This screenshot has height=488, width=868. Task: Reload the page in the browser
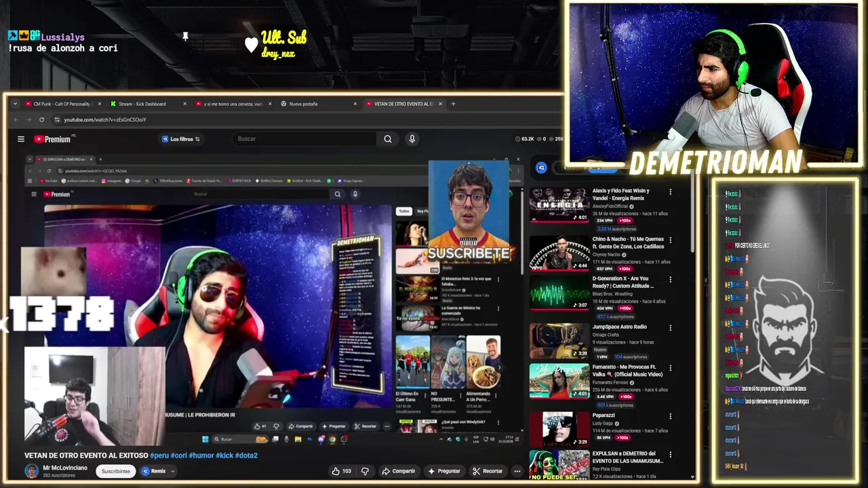41,120
